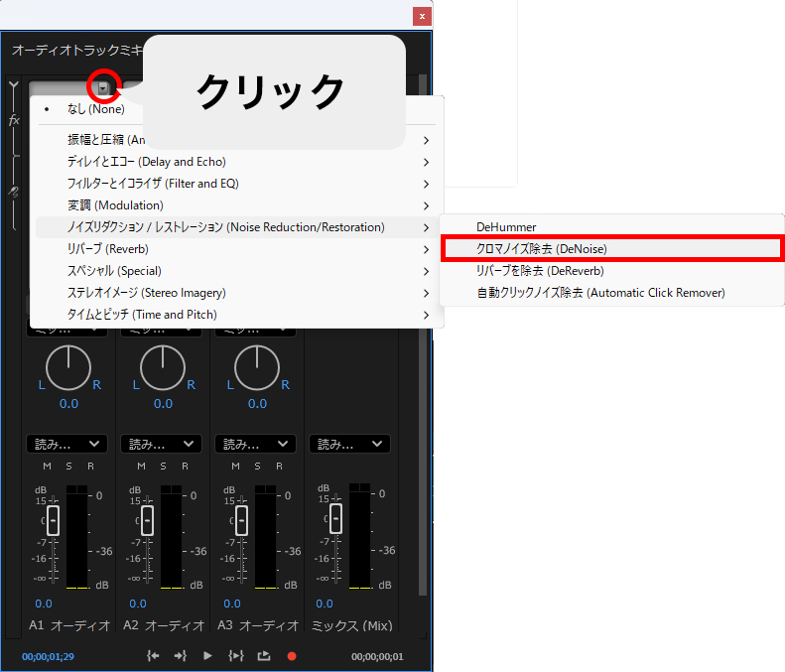The width and height of the screenshot is (785, 672).
Task: Click current timecode 00;00;01;29
Action: 48,656
